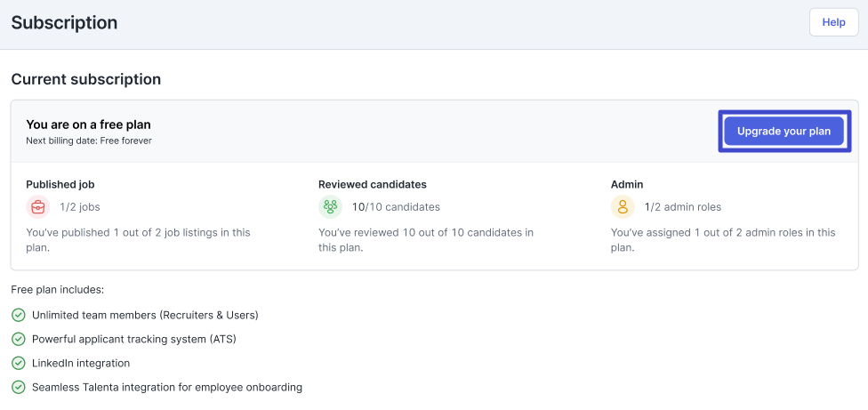Click the Upgrade your plan button
Viewport: 868px width, 410px height.
tap(784, 131)
